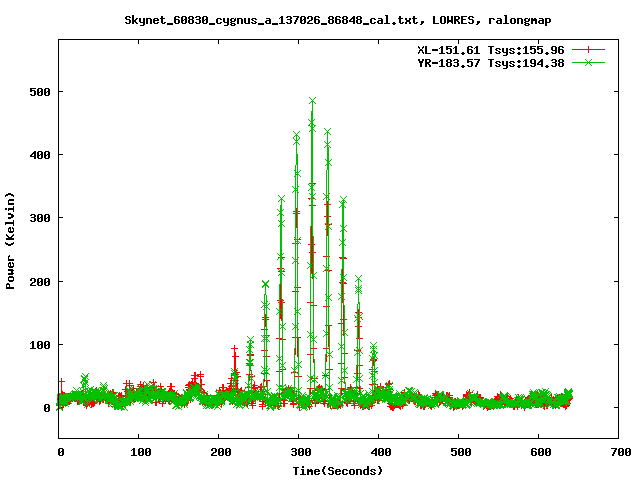Click the highest green peak marker near 485
The width and height of the screenshot is (640, 480).
tap(313, 101)
